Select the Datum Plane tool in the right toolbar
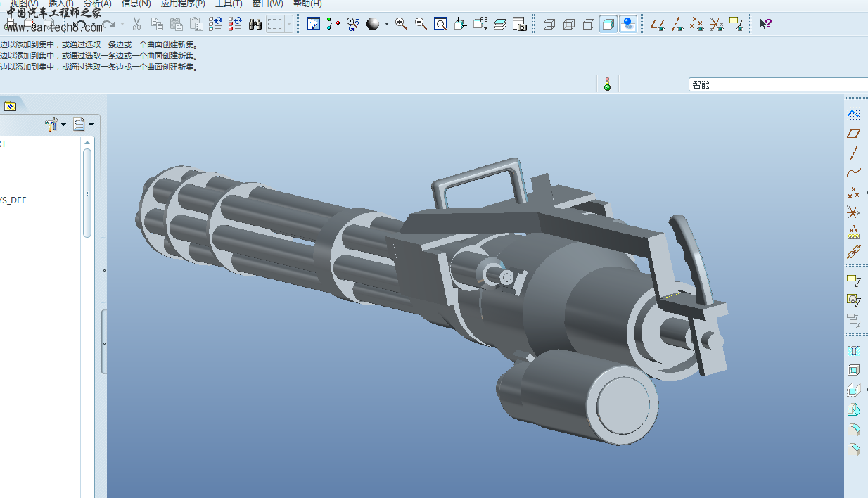This screenshot has height=498, width=868. pos(853,133)
